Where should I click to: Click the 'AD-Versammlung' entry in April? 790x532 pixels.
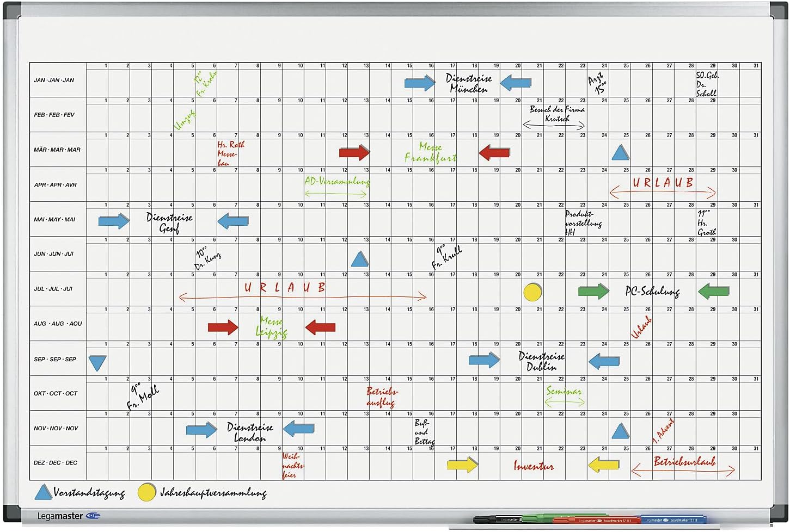click(x=337, y=181)
